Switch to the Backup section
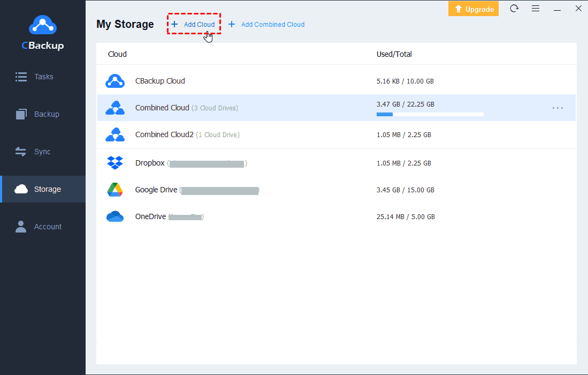 46,114
